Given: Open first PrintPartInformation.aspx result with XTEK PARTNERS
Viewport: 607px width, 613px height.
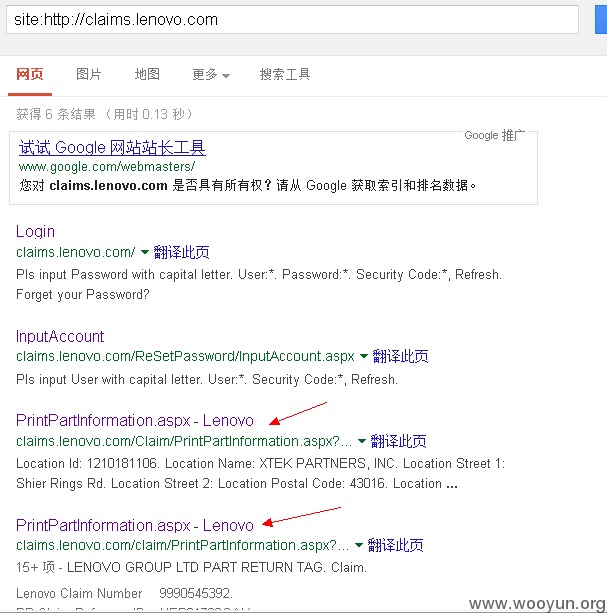Looking at the screenshot, I should pyautogui.click(x=135, y=421).
